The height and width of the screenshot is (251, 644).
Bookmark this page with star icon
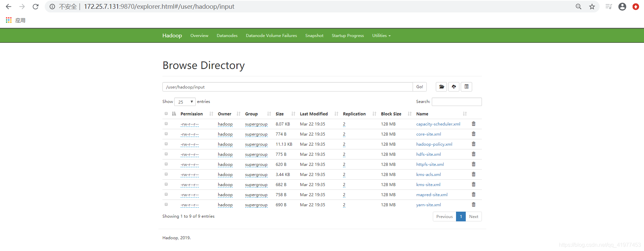(592, 7)
